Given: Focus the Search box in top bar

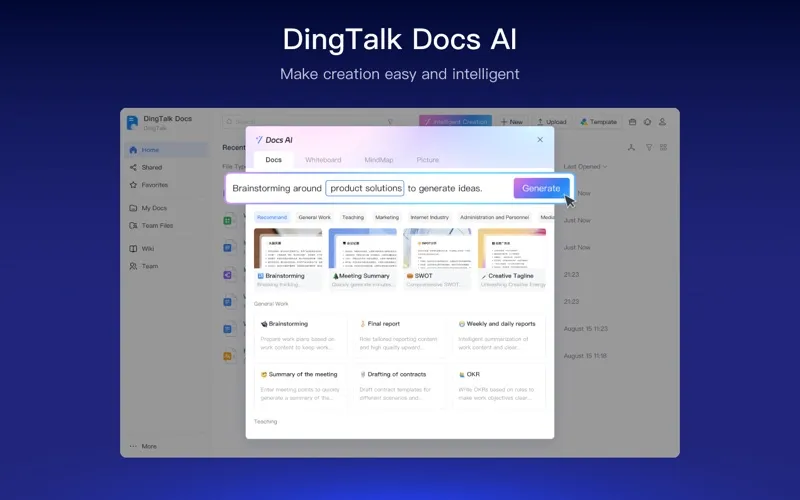Looking at the screenshot, I should [x=311, y=122].
